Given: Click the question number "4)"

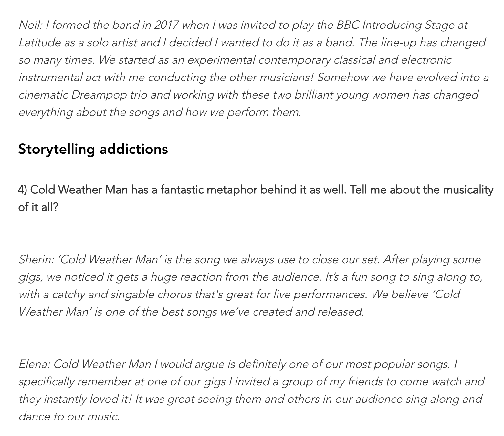Looking at the screenshot, I should click(x=23, y=190).
